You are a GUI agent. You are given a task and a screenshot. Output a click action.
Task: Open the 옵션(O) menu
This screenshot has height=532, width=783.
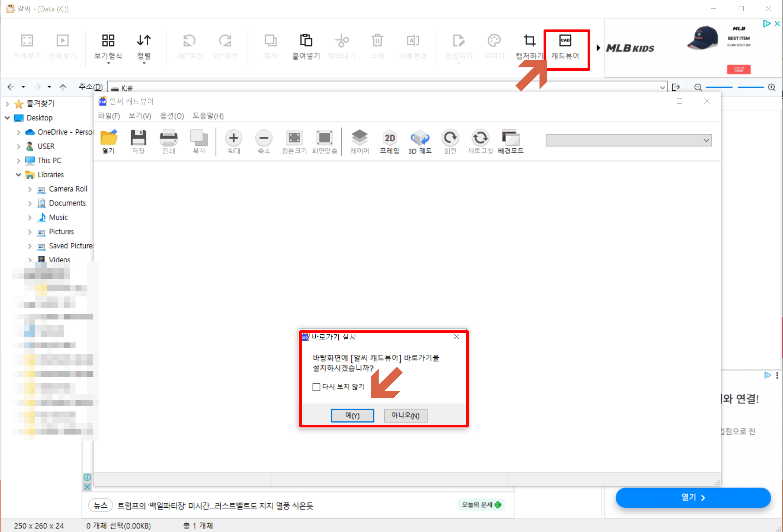[172, 116]
